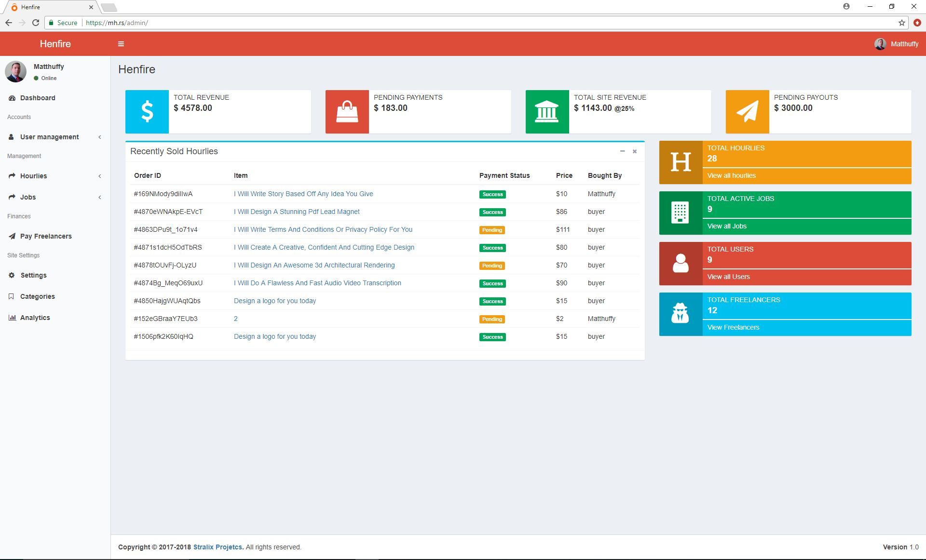
Task: Open 'I Will Design An Awesome 3d Architectural Rendering'
Action: pyautogui.click(x=314, y=265)
